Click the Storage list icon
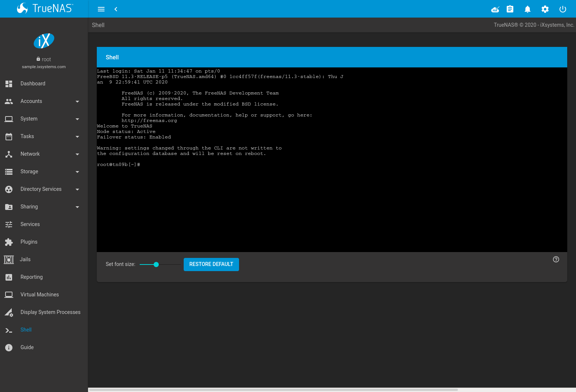The height and width of the screenshot is (392, 576). pyautogui.click(x=9, y=171)
